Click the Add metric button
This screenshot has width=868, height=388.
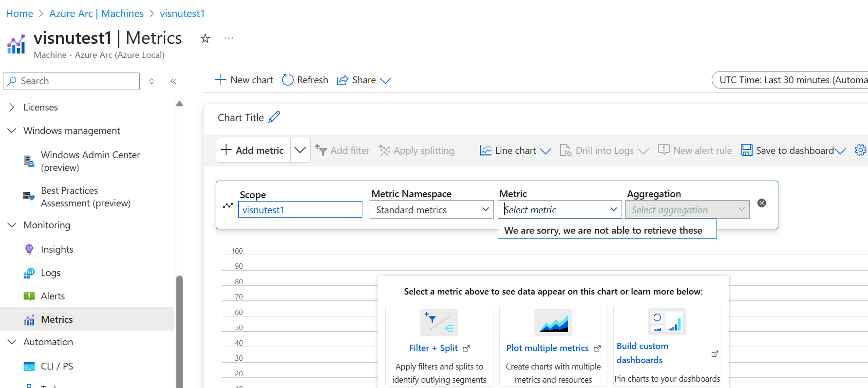[253, 150]
